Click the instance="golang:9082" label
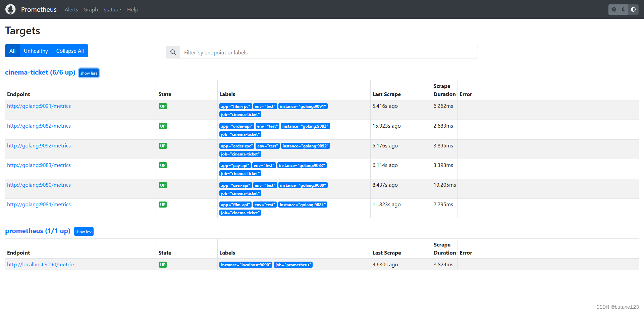This screenshot has height=312, width=644. (x=305, y=126)
